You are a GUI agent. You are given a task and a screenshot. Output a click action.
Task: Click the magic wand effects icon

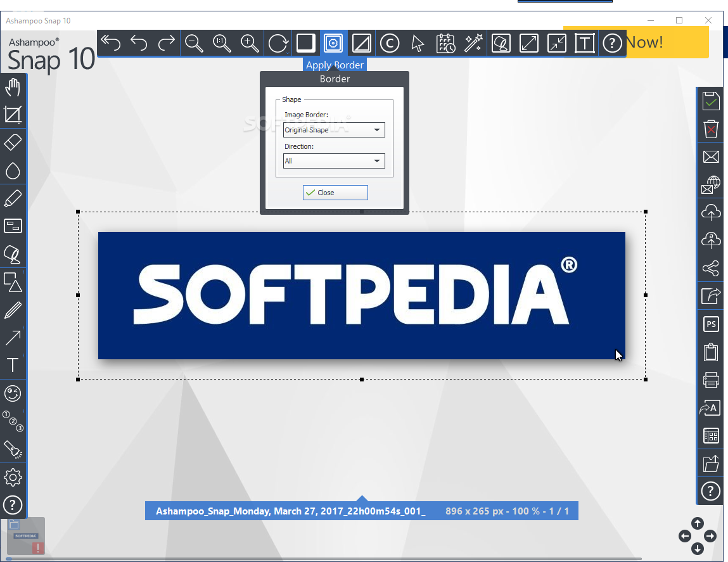tap(473, 43)
